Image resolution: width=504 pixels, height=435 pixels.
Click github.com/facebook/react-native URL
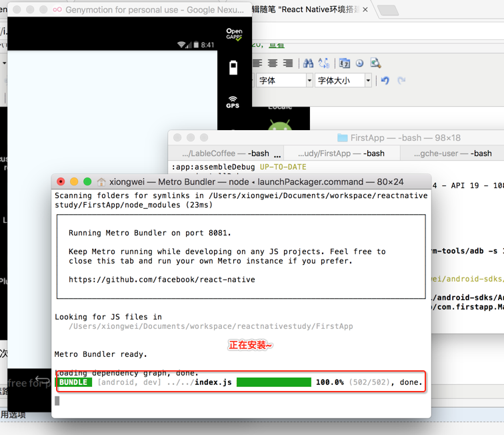(162, 280)
